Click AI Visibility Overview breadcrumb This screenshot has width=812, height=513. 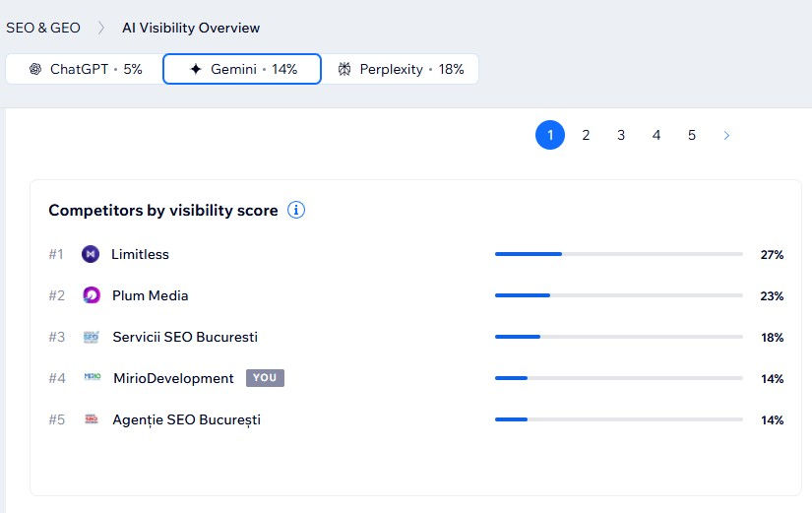tap(191, 28)
